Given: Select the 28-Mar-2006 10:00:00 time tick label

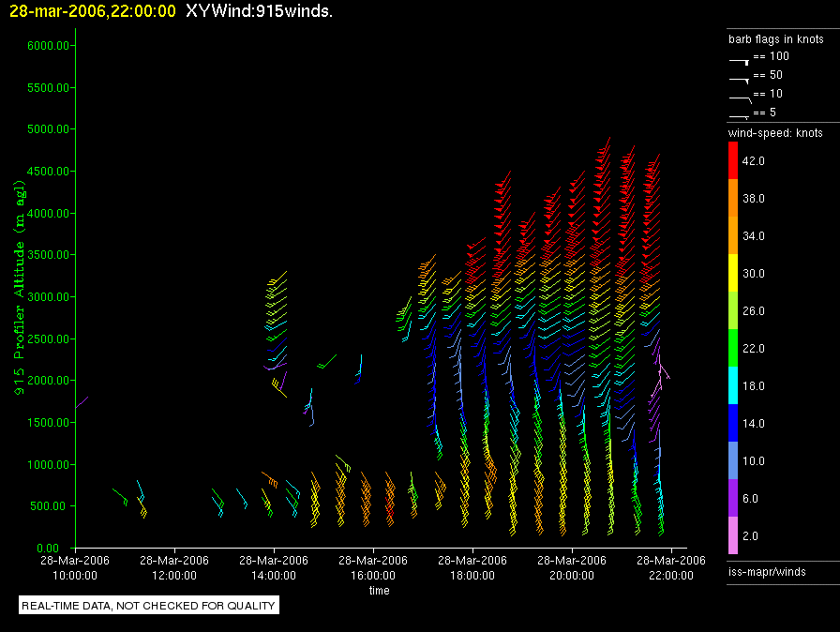Looking at the screenshot, I should pos(75,567).
